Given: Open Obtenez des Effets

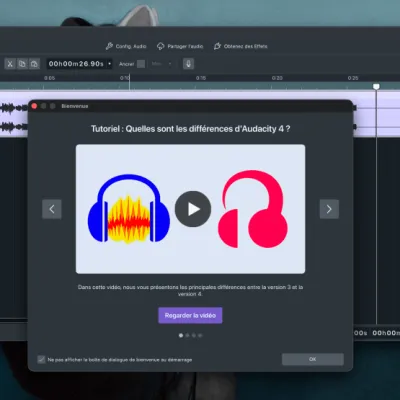Looking at the screenshot, I should coord(241,46).
